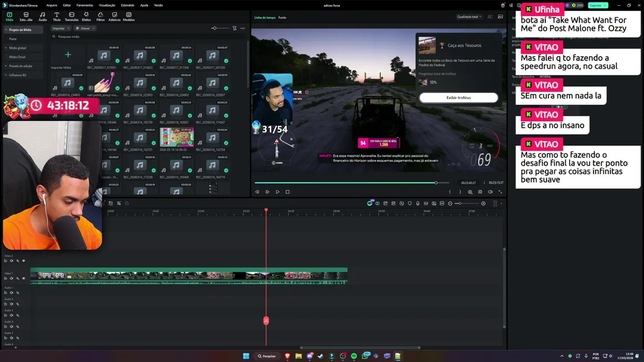Stop the preview playback
Viewport: 644px width, 362px height.
(287, 192)
